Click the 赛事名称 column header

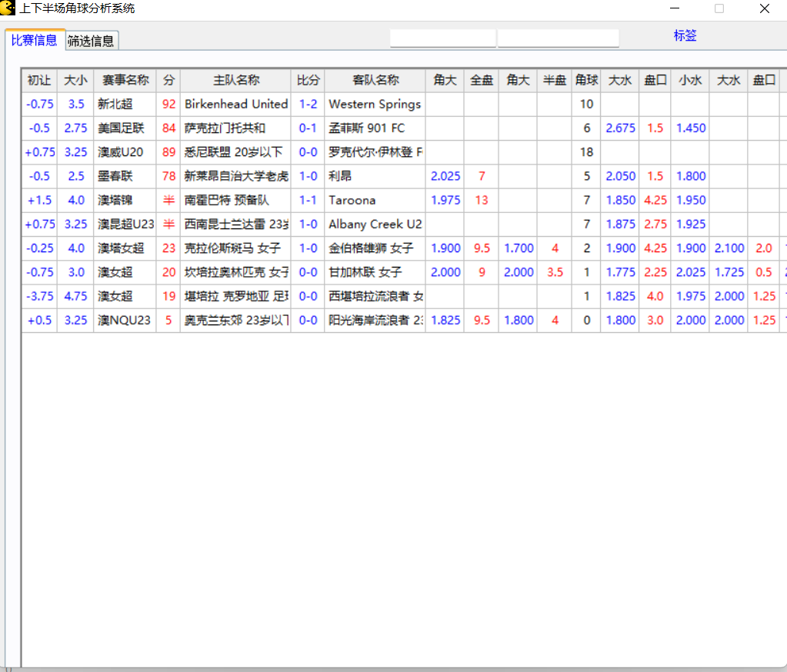pyautogui.click(x=125, y=80)
